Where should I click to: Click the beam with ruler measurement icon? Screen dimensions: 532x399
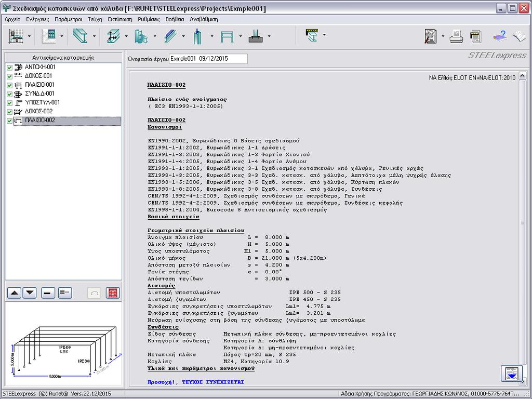[x=312, y=35]
